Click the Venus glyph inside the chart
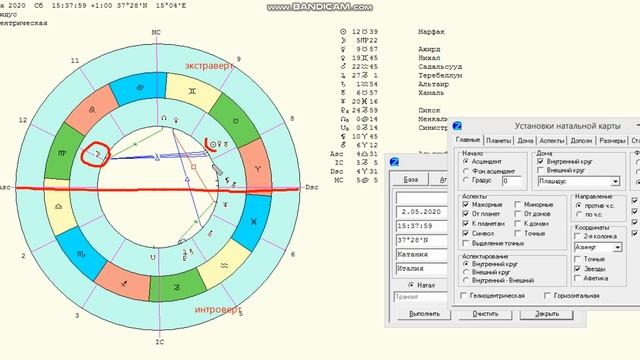 pyautogui.click(x=176, y=120)
